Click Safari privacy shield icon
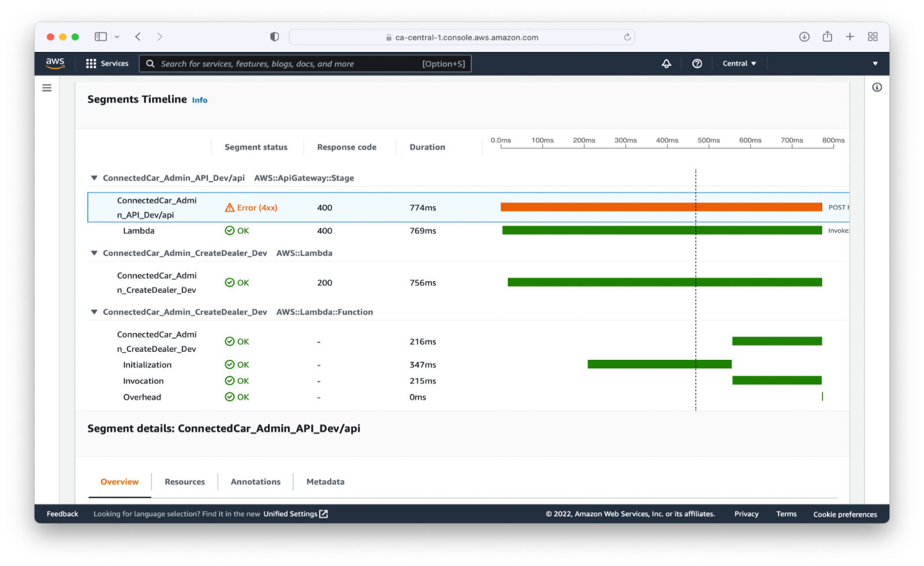Screen dimensions: 924x566 [274, 37]
